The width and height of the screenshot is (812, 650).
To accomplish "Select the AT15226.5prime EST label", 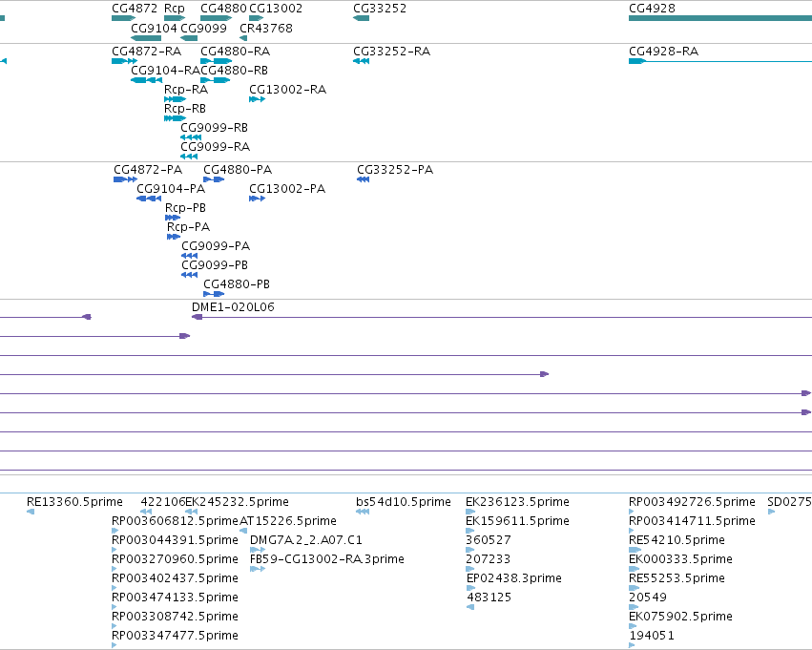I will [x=288, y=521].
